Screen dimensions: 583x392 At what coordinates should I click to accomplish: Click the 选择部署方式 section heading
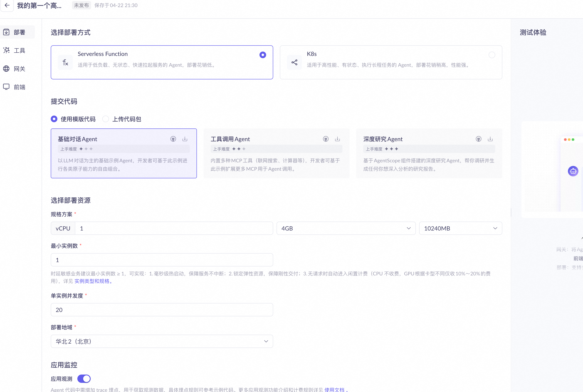pyautogui.click(x=70, y=32)
